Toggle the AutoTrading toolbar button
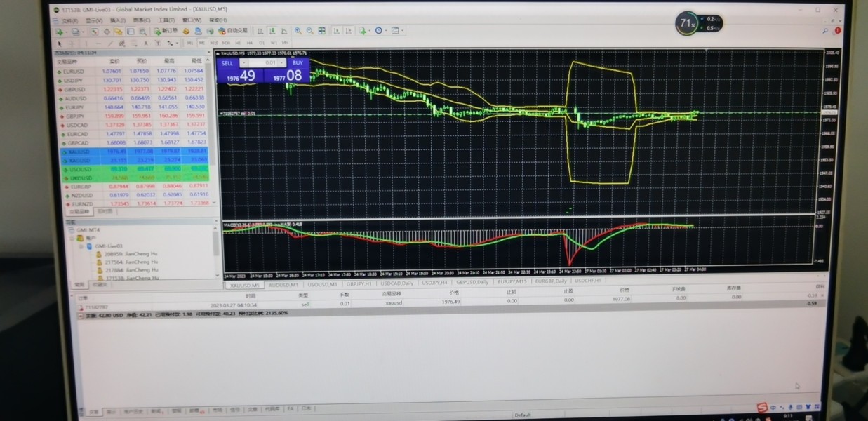 pos(233,31)
